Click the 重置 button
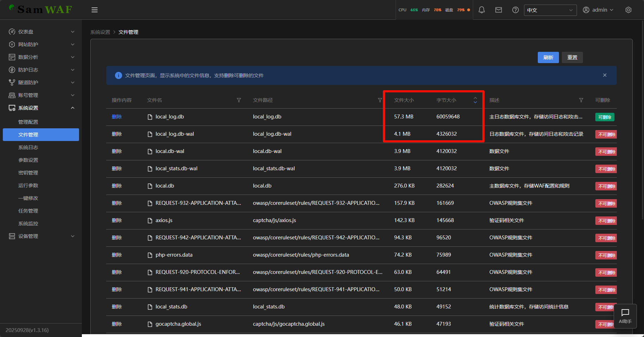The height and width of the screenshot is (337, 644). pos(572,57)
